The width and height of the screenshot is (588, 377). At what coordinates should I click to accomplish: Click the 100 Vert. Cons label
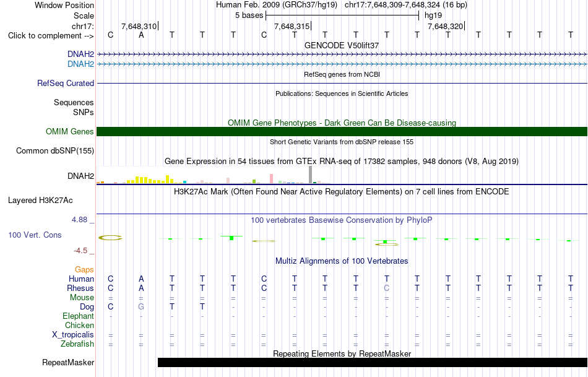point(35,235)
